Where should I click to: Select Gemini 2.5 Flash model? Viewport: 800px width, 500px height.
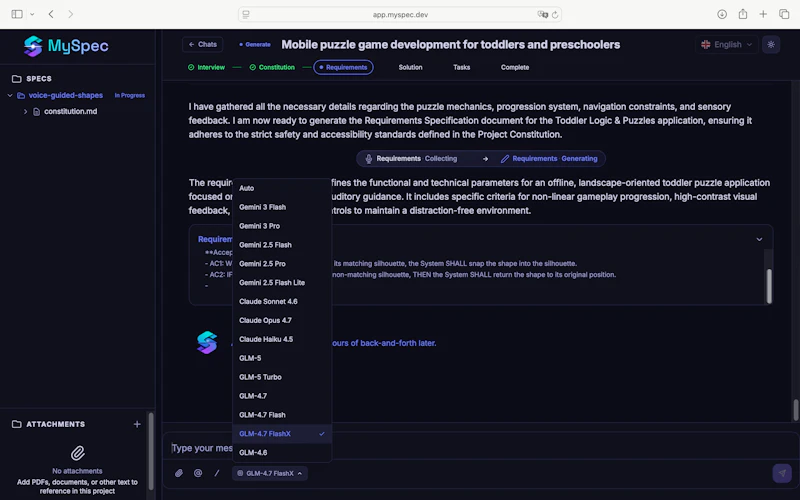[282, 245]
